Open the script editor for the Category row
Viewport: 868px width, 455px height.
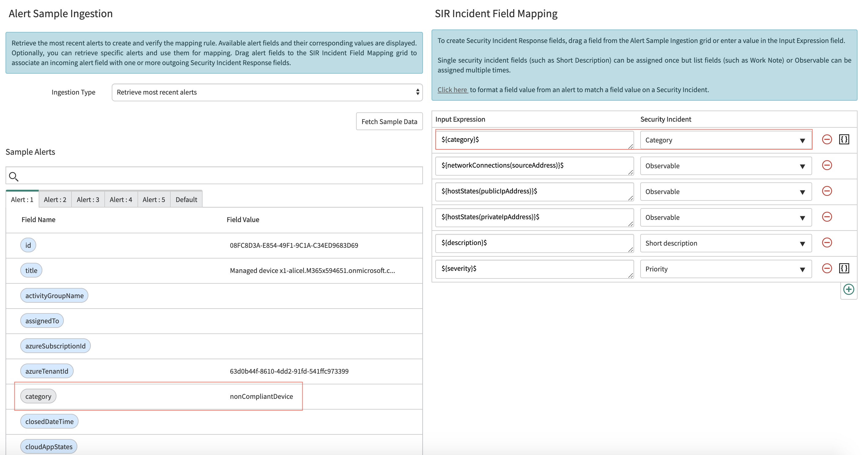[x=844, y=139]
